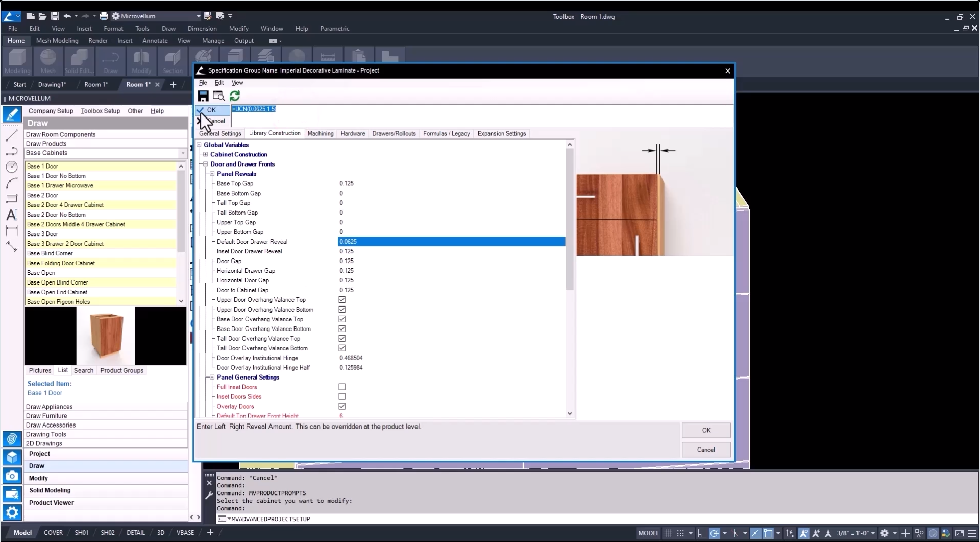Click the OK button at the bottom right

pos(706,430)
